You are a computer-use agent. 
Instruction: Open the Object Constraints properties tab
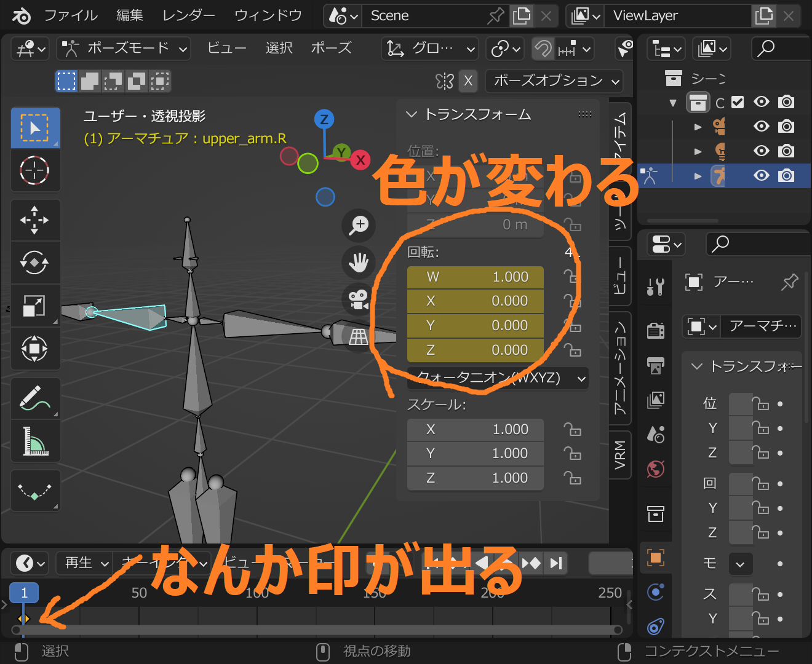[x=656, y=626]
